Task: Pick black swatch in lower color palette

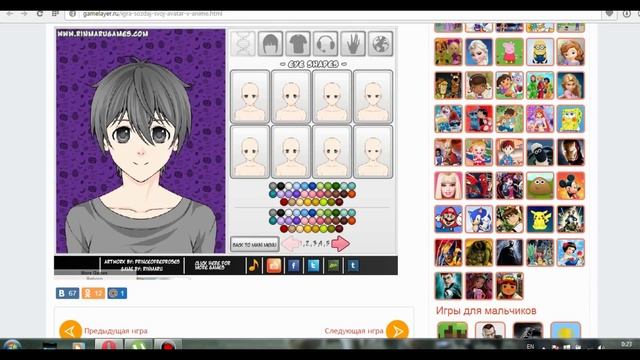Action: [281, 213]
